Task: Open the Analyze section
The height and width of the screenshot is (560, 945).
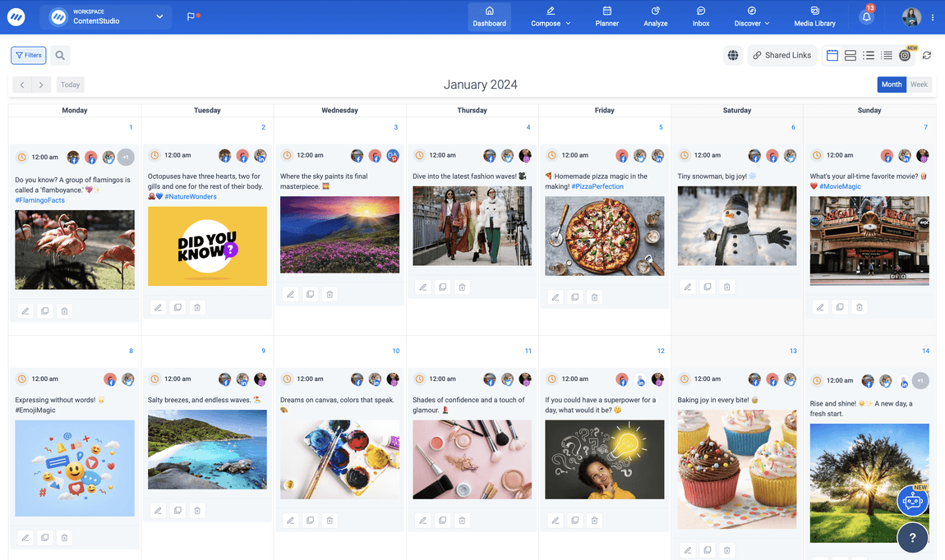Action: click(655, 17)
